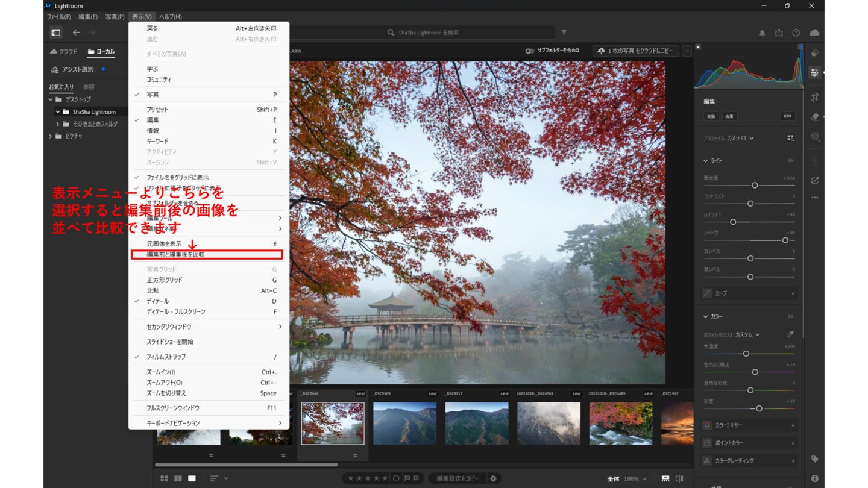
Task: Toggle the サブフォルダーを含める switch
Action: [529, 51]
